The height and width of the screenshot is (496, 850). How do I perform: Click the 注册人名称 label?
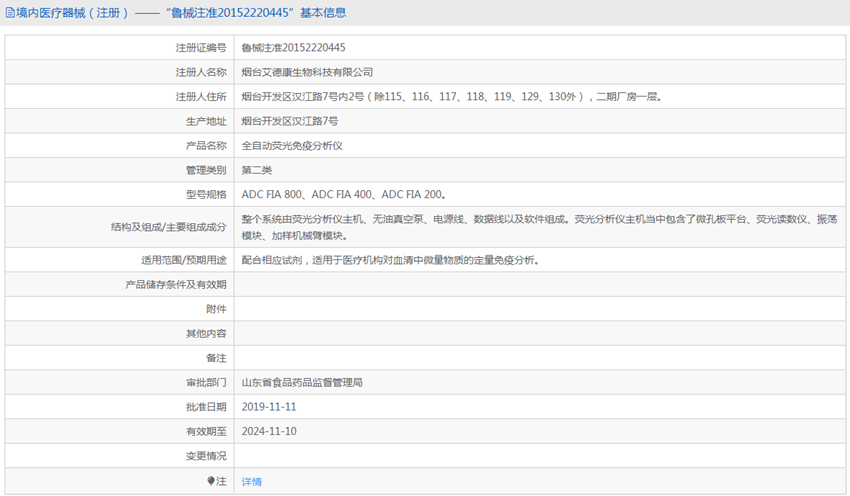click(201, 72)
